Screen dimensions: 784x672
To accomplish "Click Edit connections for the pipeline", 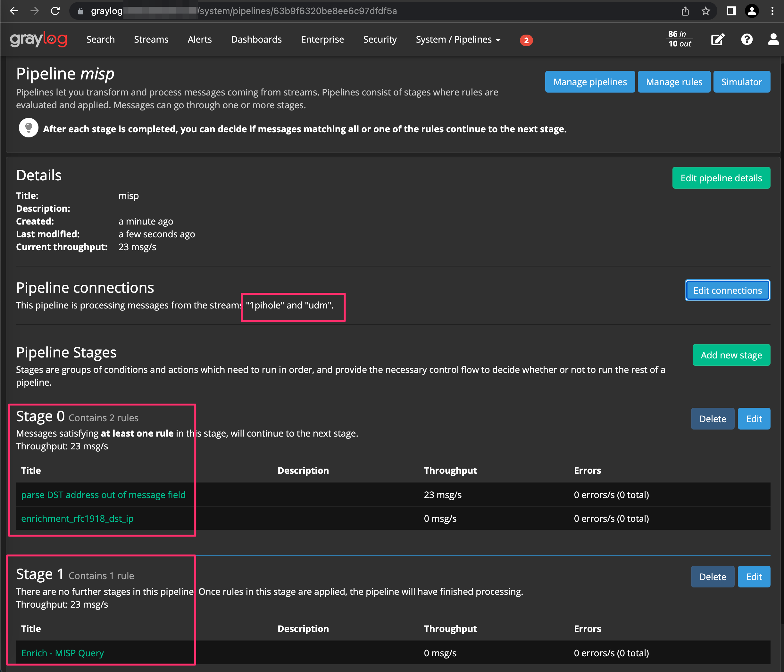I will click(x=727, y=291).
